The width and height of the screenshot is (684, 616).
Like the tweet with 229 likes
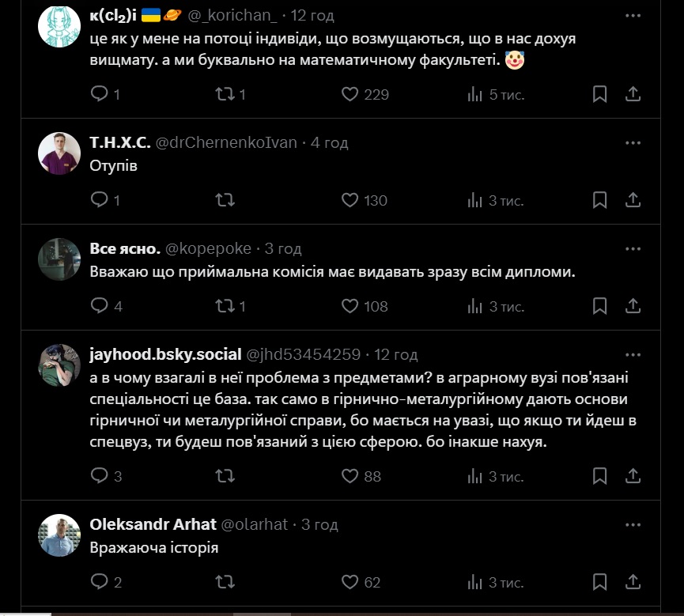tap(350, 94)
